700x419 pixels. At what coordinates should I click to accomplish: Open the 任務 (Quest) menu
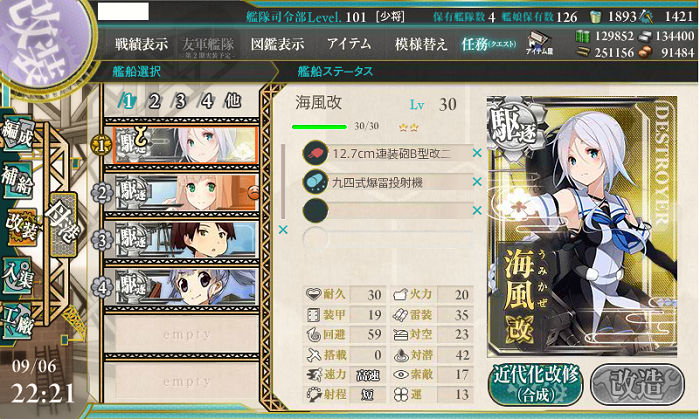click(x=489, y=44)
